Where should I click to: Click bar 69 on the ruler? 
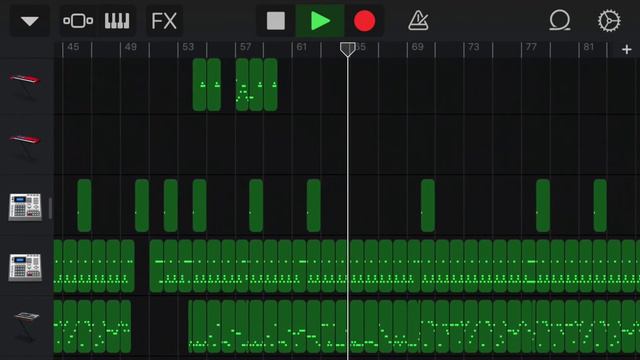(417, 47)
